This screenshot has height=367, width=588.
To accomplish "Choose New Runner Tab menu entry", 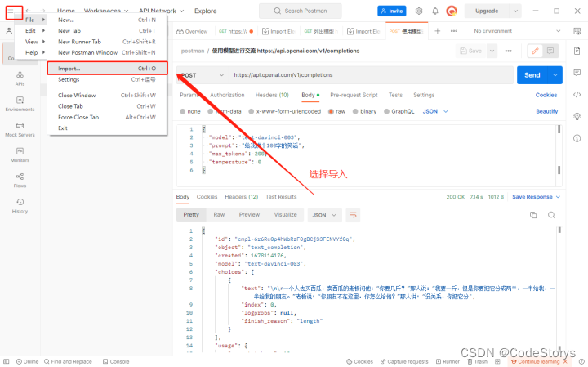I will 107,42.
